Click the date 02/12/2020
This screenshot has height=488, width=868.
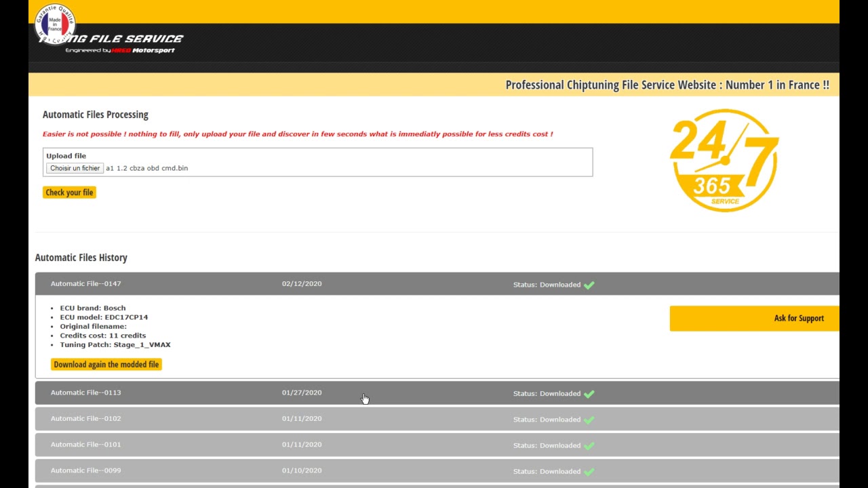302,284
